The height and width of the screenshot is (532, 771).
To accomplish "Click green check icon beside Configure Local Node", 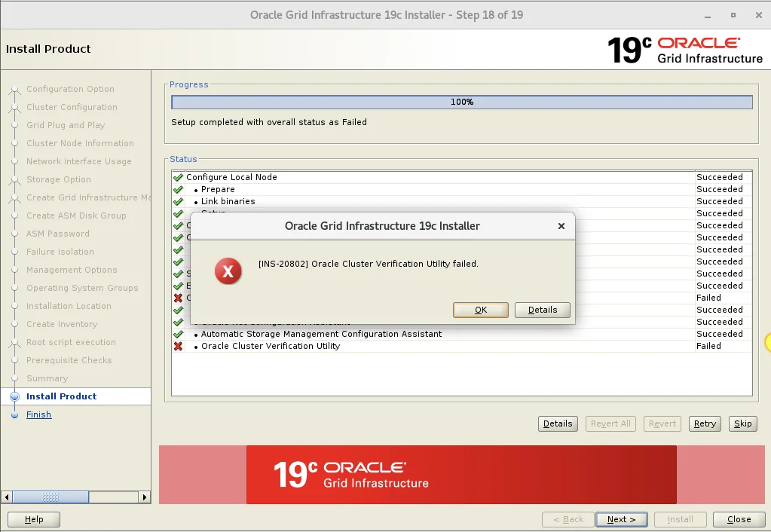I will coord(178,178).
